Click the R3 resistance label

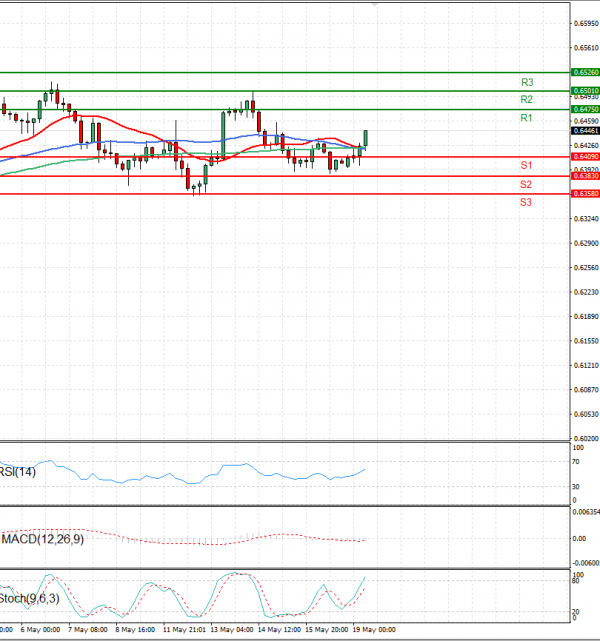(x=527, y=83)
